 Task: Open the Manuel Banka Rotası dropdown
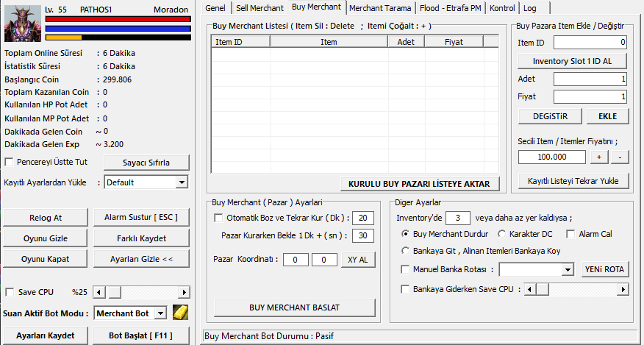click(567, 270)
